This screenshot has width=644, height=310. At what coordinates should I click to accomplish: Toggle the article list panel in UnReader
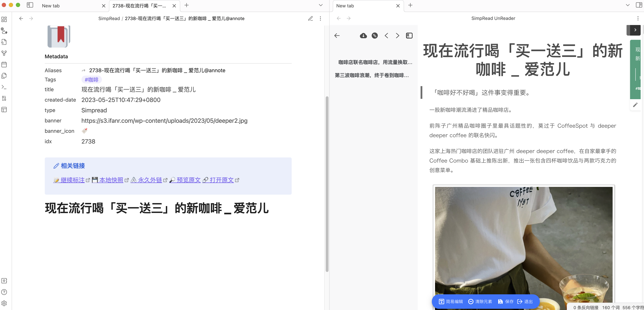coord(409,35)
